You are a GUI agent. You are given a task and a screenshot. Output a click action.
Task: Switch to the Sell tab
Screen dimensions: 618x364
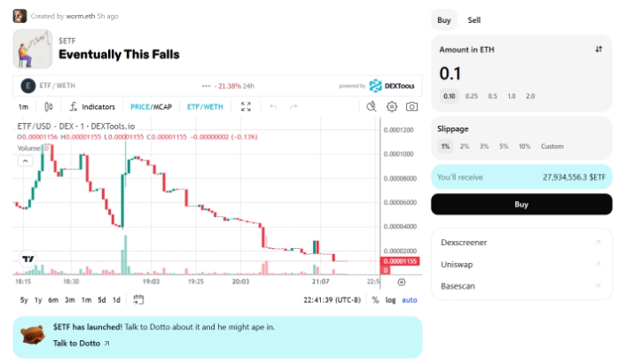pos(473,20)
